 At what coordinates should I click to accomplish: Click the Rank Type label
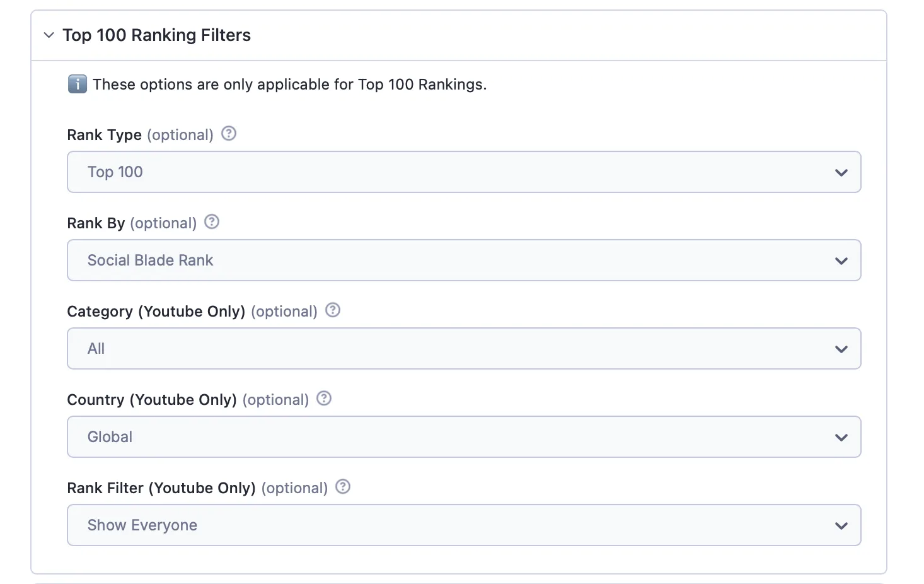coord(105,135)
